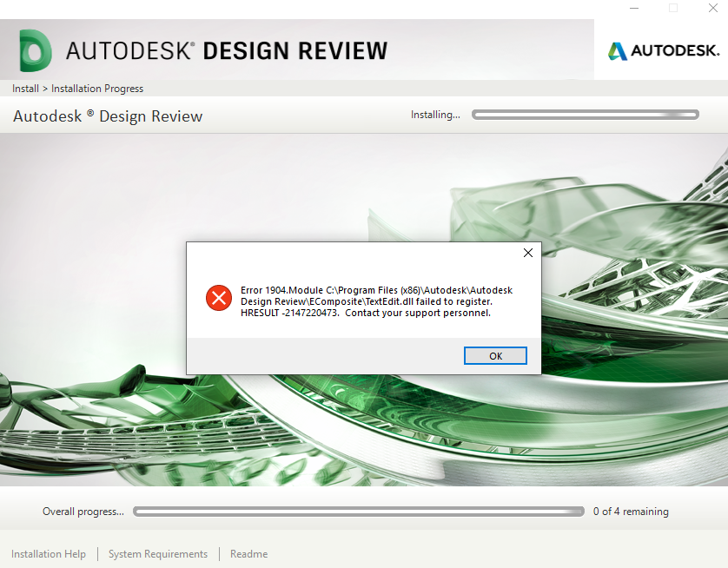Click the disabled maximize button

[x=673, y=9]
